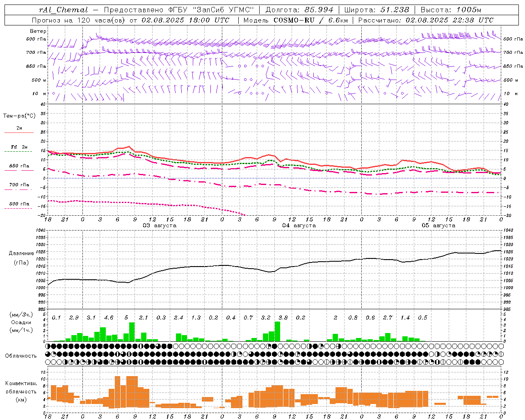
Task: Click the (гПа) unit label under Давление
Action: click(21, 262)
